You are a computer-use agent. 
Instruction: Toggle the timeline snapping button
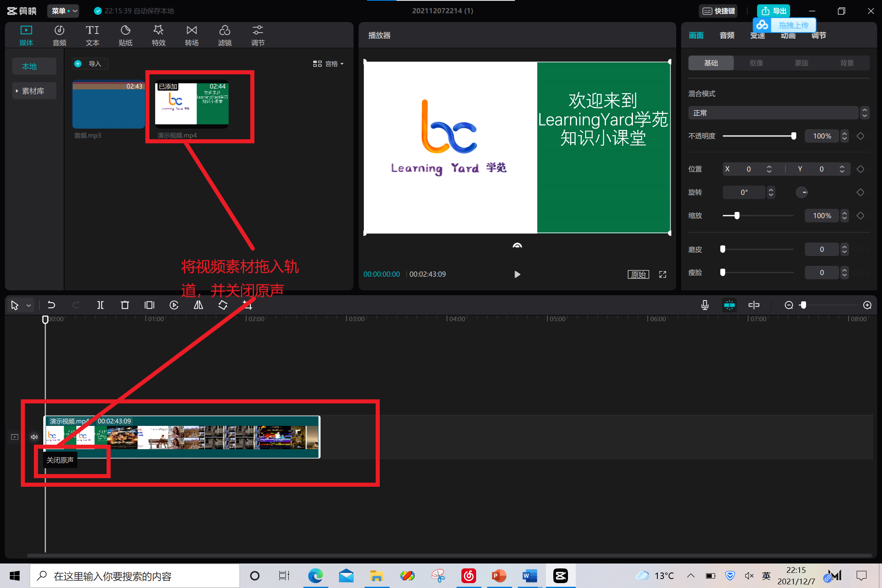(x=729, y=305)
